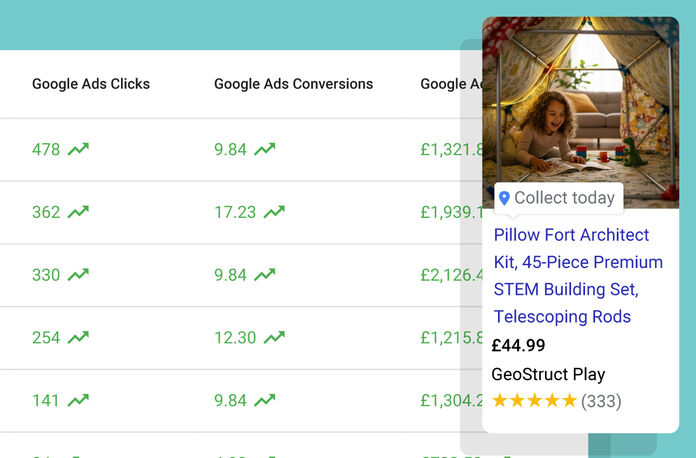Click trend arrow icon beside 362 clicks
The height and width of the screenshot is (458, 696).
[78, 212]
